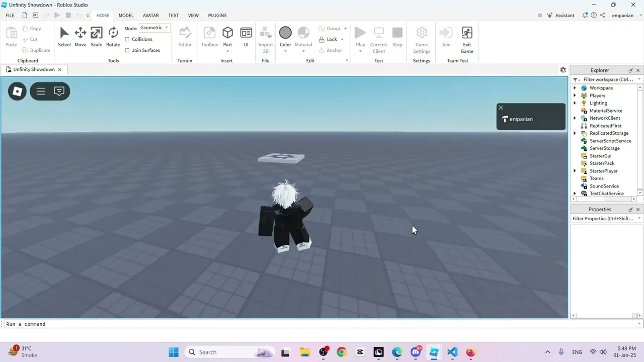Activate the Rotate tool
This screenshot has height=362, width=644.
(x=113, y=37)
